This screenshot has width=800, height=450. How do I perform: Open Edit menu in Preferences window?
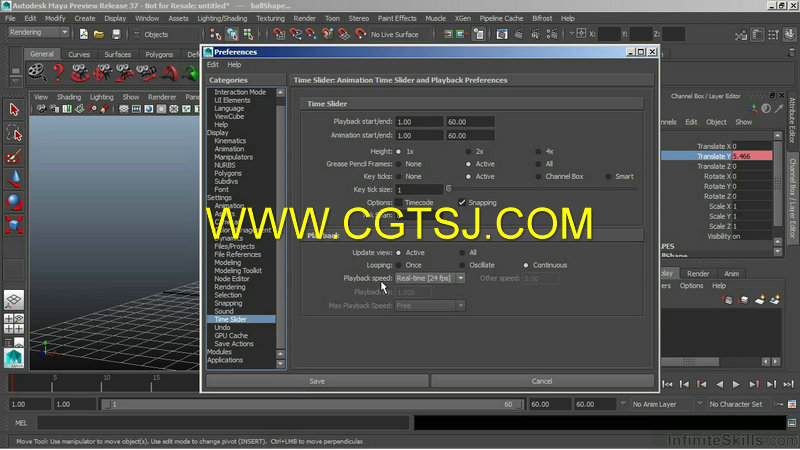[x=213, y=65]
